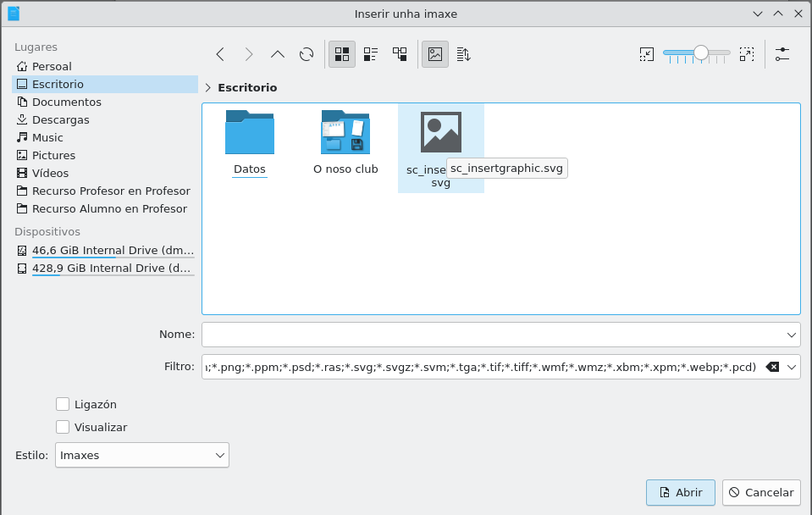Image resolution: width=812 pixels, height=515 pixels.
Task: Open Persoal in the places sidebar
Action: pyautogui.click(x=105, y=66)
